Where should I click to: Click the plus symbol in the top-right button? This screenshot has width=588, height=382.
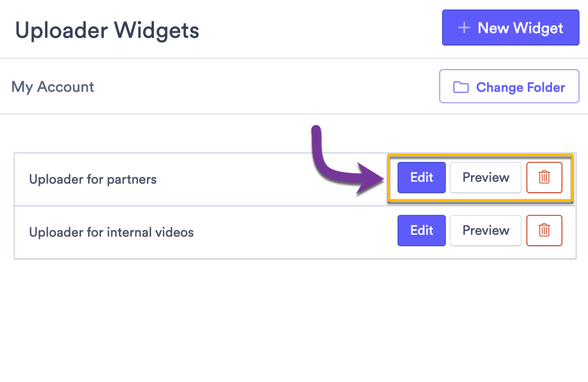(x=465, y=28)
